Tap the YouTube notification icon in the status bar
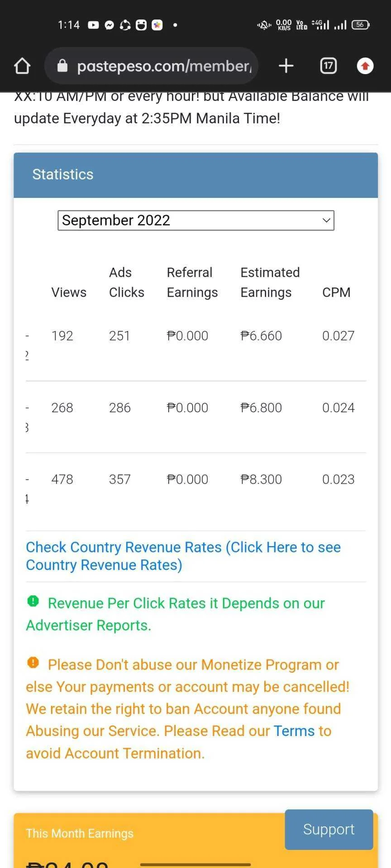Screen dimensions: 391x868 click(93, 25)
